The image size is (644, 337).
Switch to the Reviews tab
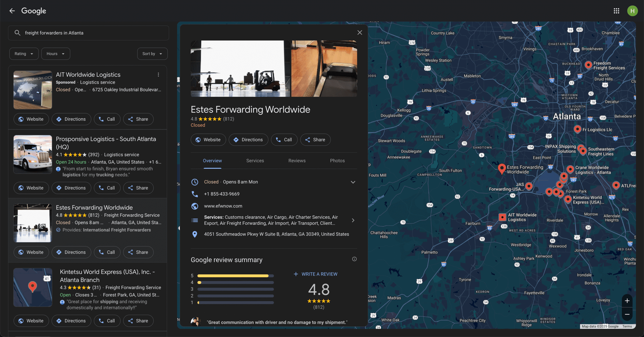click(297, 161)
